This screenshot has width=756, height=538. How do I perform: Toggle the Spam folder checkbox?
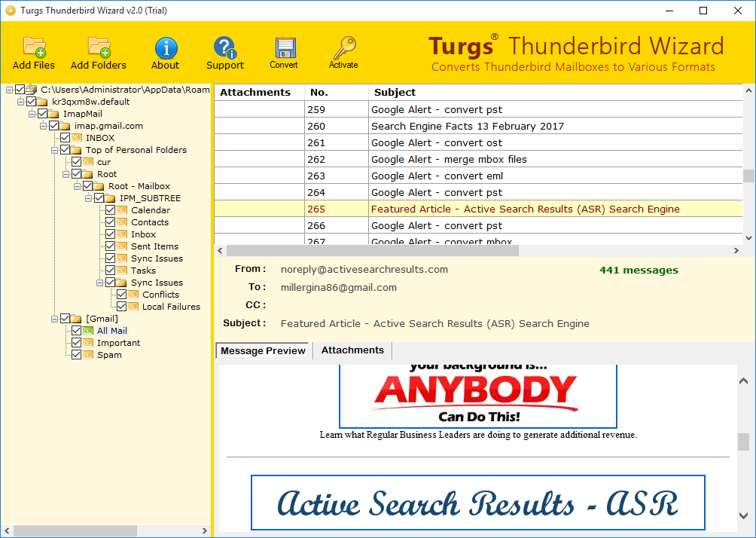click(76, 355)
